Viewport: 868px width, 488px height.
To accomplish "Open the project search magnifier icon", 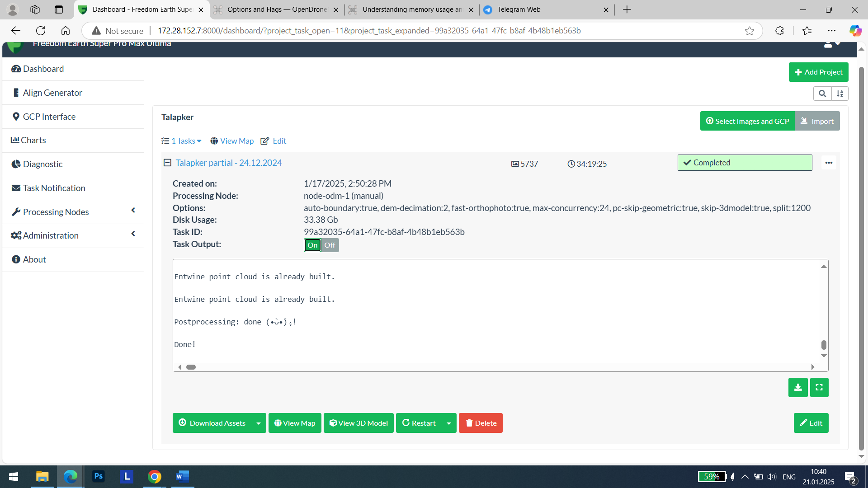I will point(823,94).
